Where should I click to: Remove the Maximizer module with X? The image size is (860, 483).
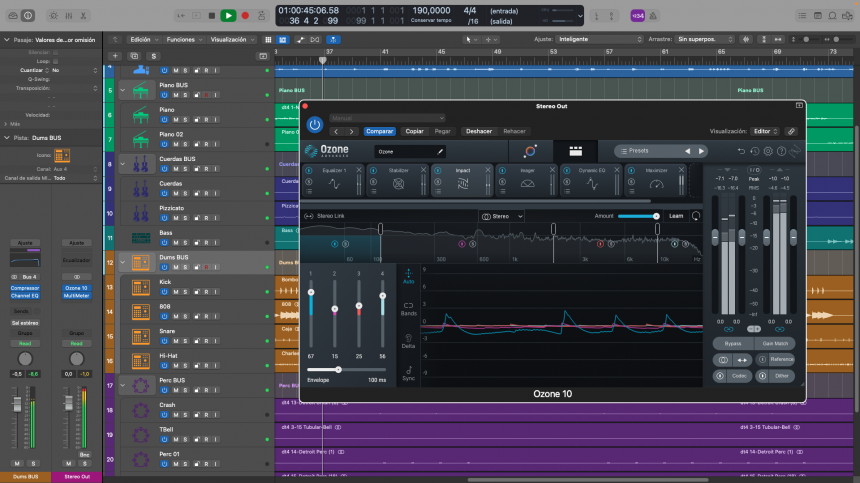tap(681, 170)
